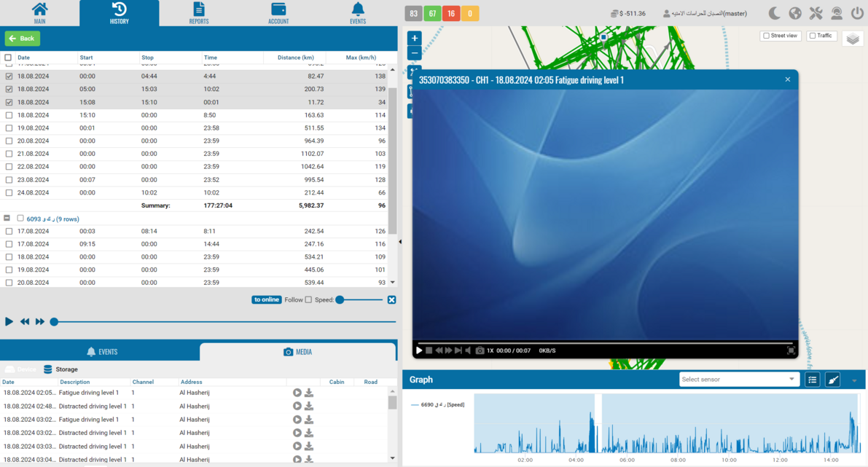
Task: Download the first Fatigue driving level 1 media
Action: coord(309,393)
